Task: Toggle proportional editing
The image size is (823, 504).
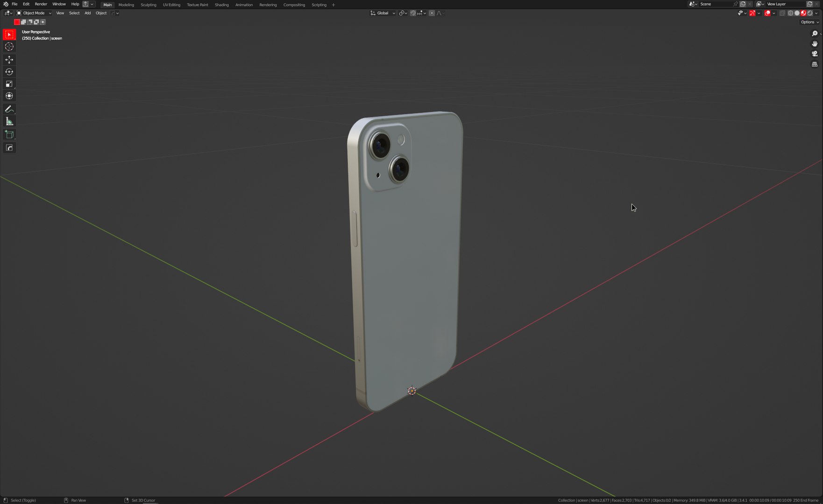Action: click(x=432, y=13)
